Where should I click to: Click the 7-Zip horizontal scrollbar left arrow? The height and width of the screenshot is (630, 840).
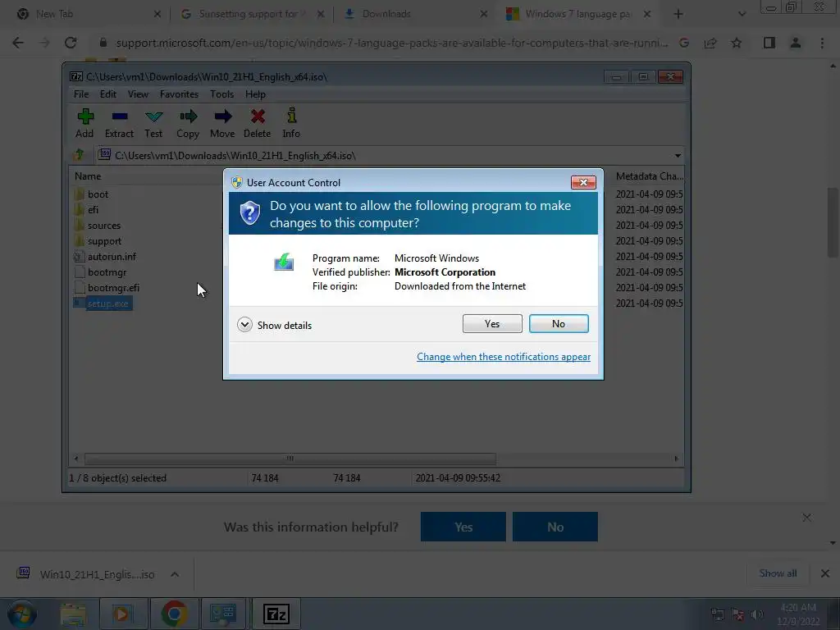point(76,459)
